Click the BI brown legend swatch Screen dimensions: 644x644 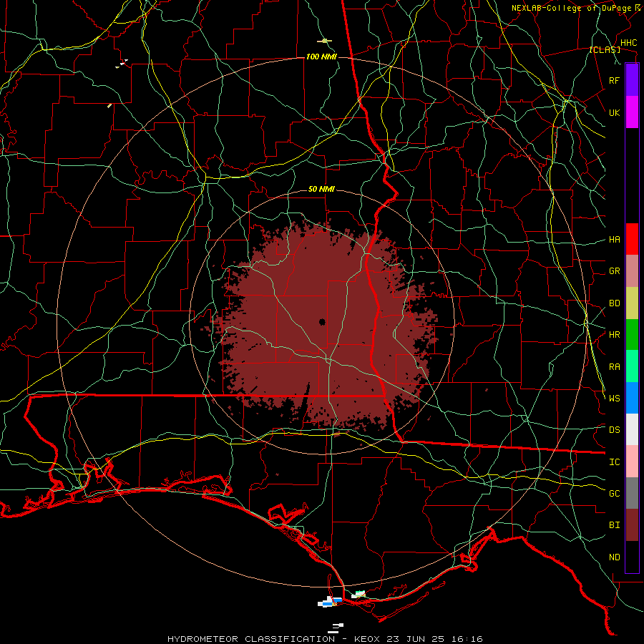(632, 525)
